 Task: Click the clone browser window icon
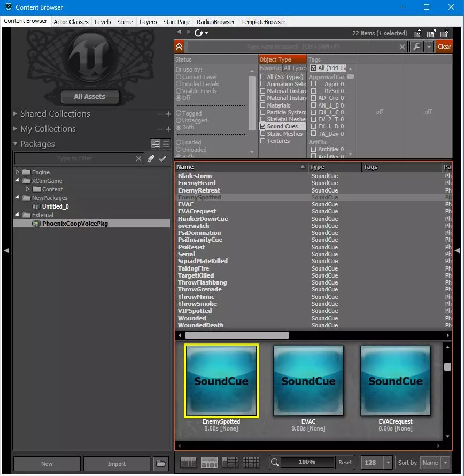[x=445, y=33]
